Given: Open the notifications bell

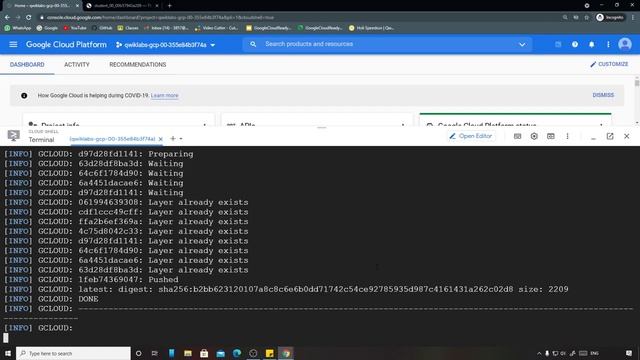Looking at the screenshot, I should point(591,44).
